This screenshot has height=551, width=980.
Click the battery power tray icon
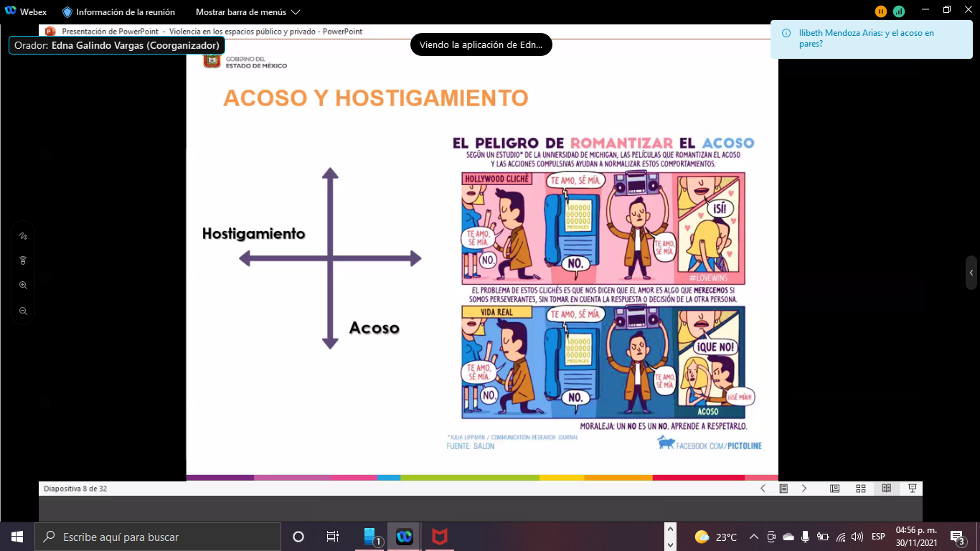coord(823,537)
